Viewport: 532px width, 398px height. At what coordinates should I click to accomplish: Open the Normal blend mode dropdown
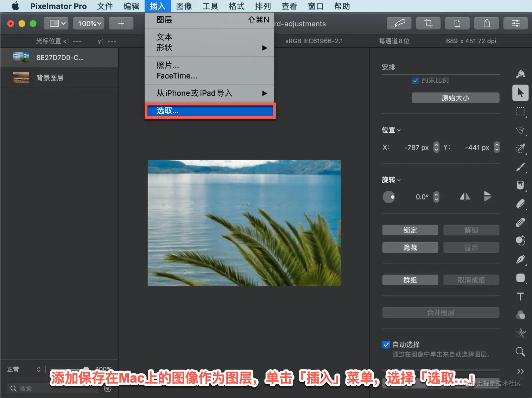tap(24, 369)
